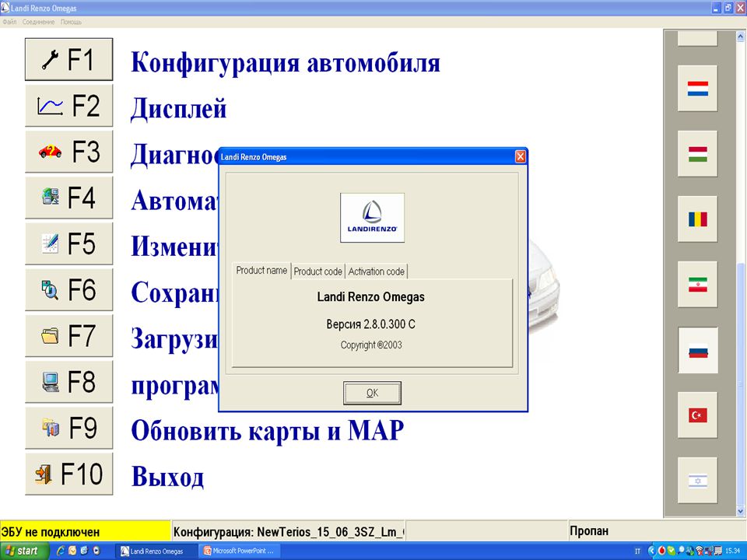Image resolution: width=747 pixels, height=560 pixels.
Task: Click the flag panel scrollbar up arrow
Action: 741,36
